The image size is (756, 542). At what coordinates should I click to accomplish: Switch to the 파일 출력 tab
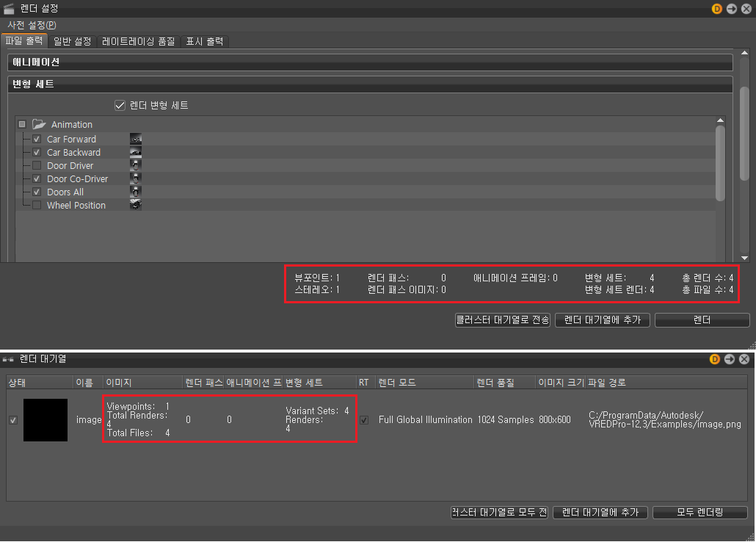pyautogui.click(x=24, y=41)
